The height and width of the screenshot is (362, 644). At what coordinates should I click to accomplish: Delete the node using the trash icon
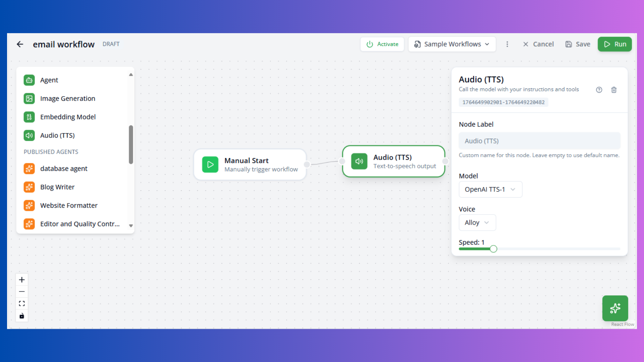614,89
